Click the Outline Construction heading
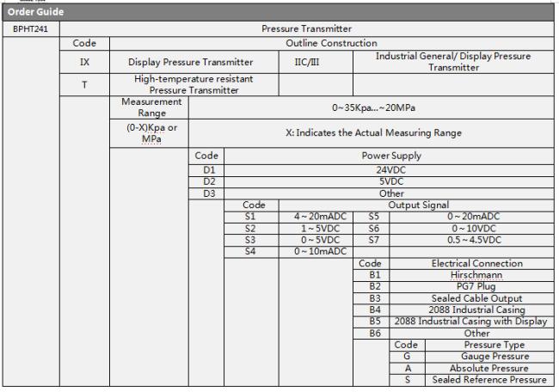Image resolution: width=559 pixels, height=392 pixels. [x=330, y=42]
